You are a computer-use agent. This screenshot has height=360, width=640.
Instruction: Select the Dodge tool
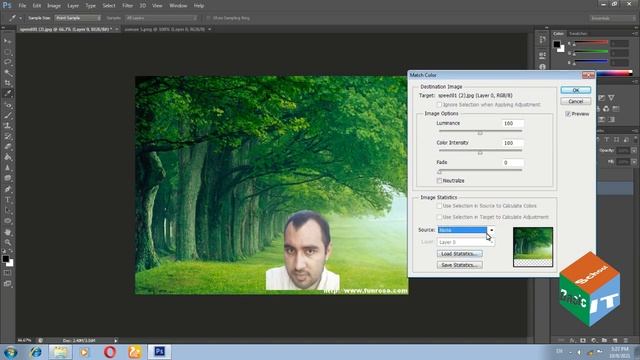(8, 178)
